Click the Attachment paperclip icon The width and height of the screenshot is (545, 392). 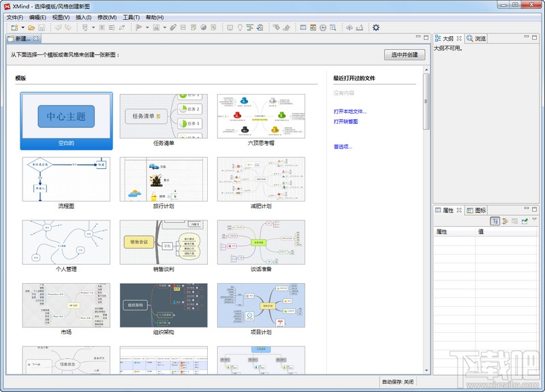[173, 27]
